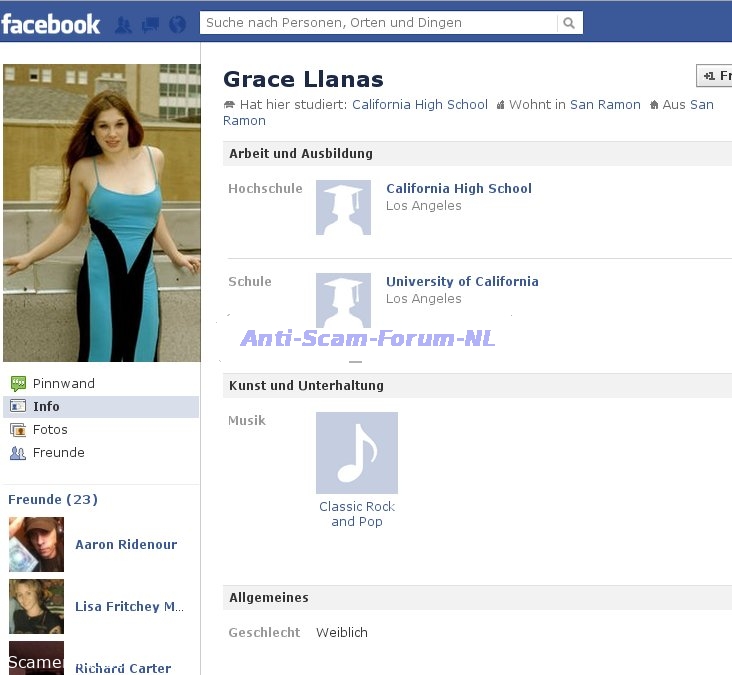The image size is (732, 675).
Task: Click into the search input field
Action: tap(378, 23)
